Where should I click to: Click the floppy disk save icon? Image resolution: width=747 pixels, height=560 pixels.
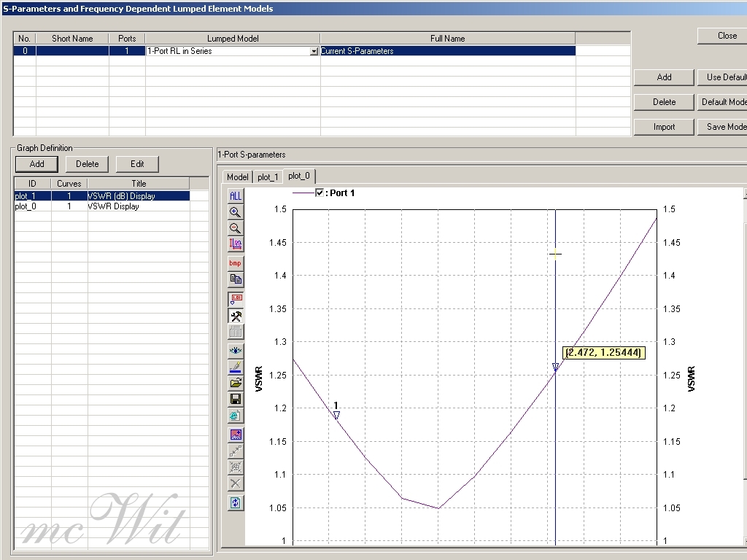[236, 399]
